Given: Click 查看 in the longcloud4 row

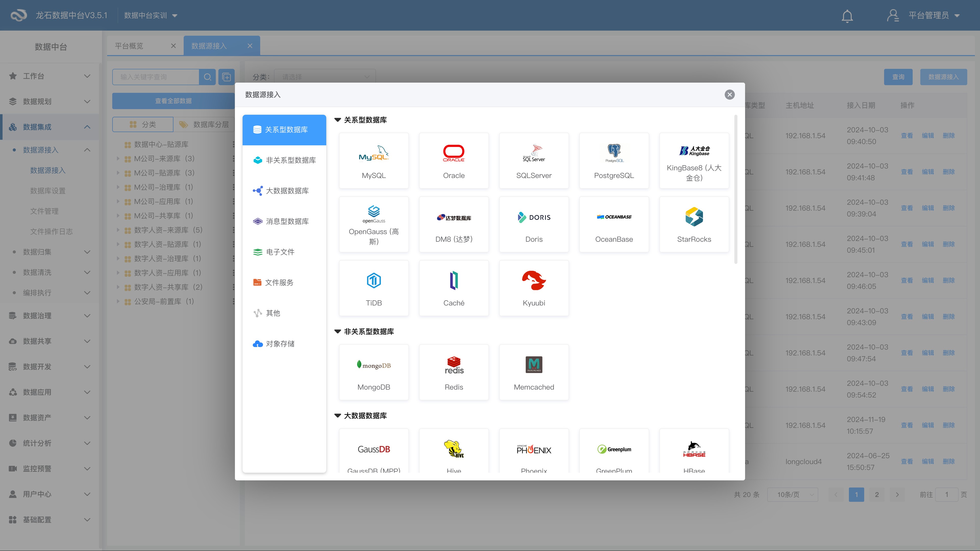Looking at the screenshot, I should click(907, 461).
